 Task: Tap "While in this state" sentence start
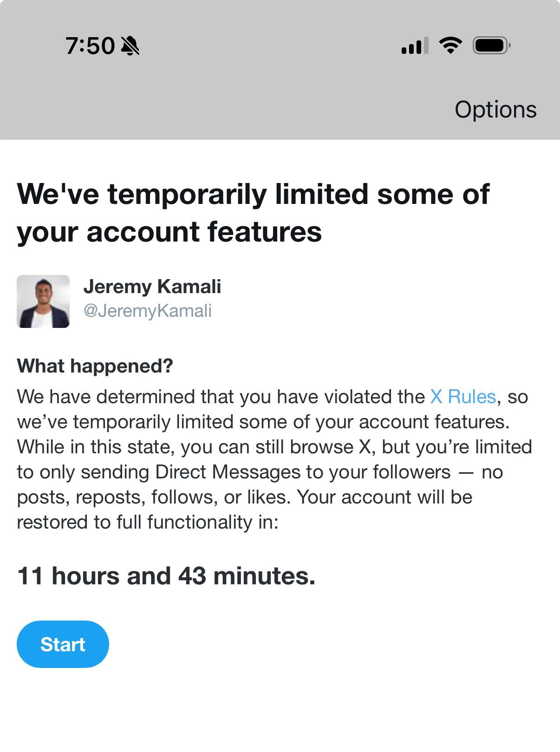tap(95, 447)
